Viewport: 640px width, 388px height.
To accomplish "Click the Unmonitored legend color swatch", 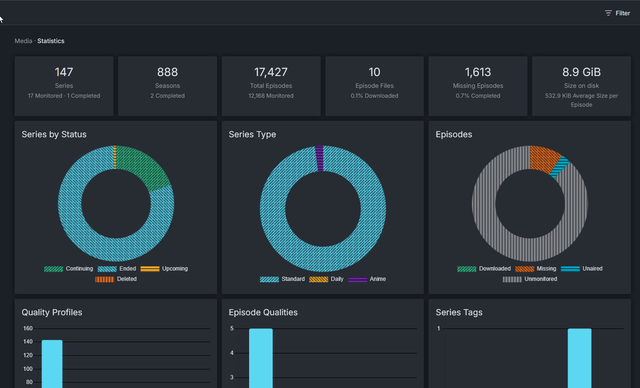I will tap(512, 279).
